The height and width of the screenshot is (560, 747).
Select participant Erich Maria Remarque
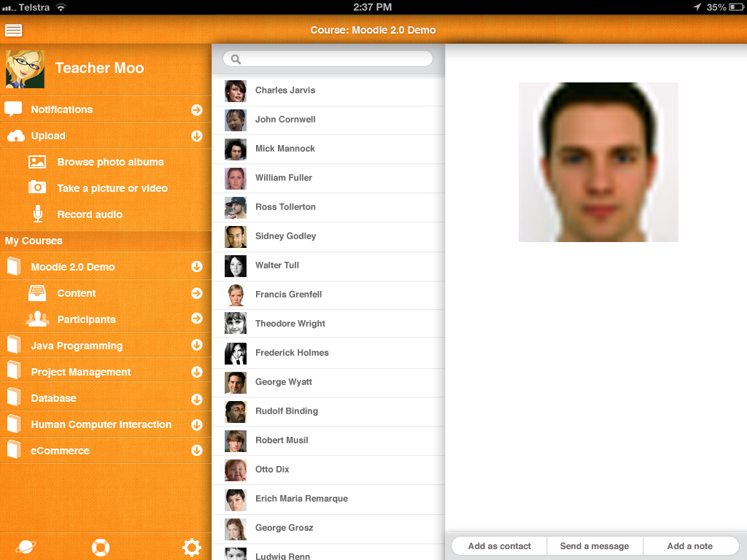pyautogui.click(x=328, y=499)
